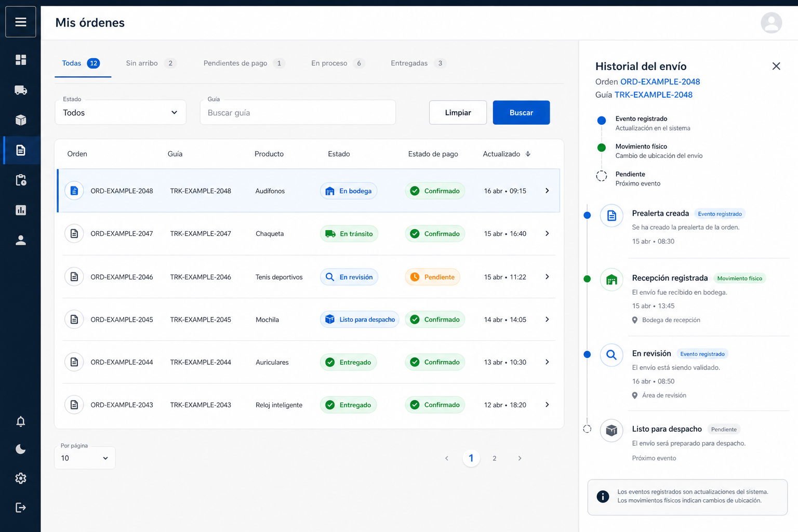Viewport: 798px width, 532px height.
Task: Open notifications bell icon
Action: point(21,421)
